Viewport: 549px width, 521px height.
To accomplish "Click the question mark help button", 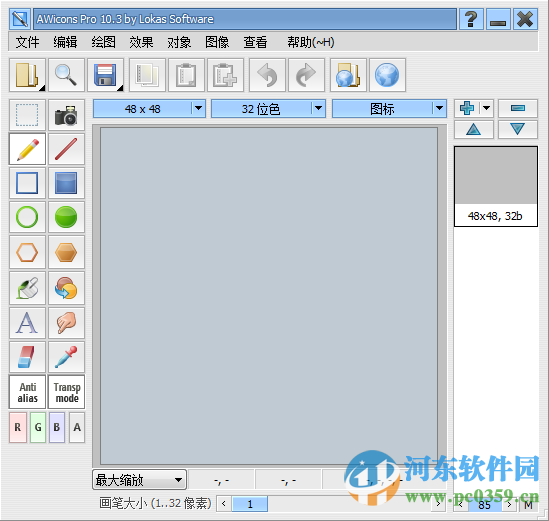I will tap(471, 19).
